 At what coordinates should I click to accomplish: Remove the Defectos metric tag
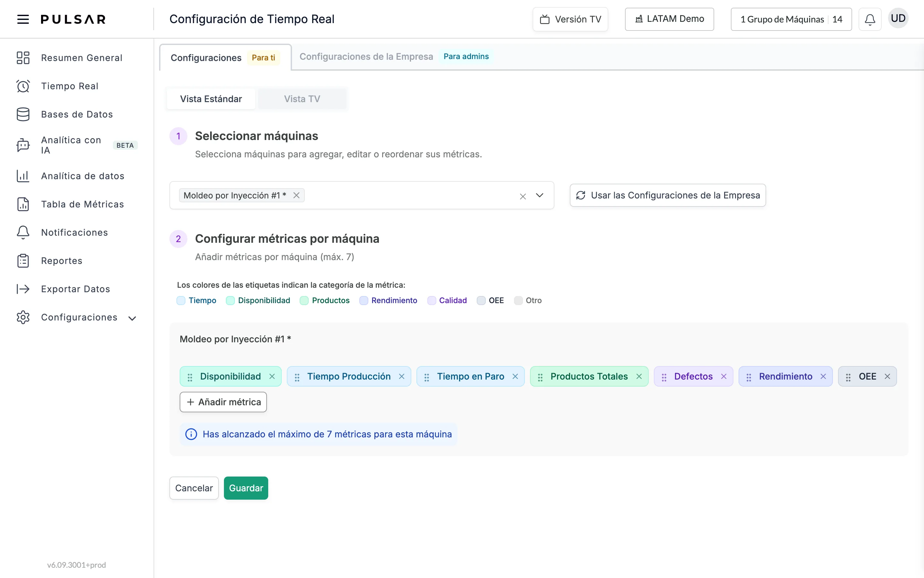click(723, 377)
